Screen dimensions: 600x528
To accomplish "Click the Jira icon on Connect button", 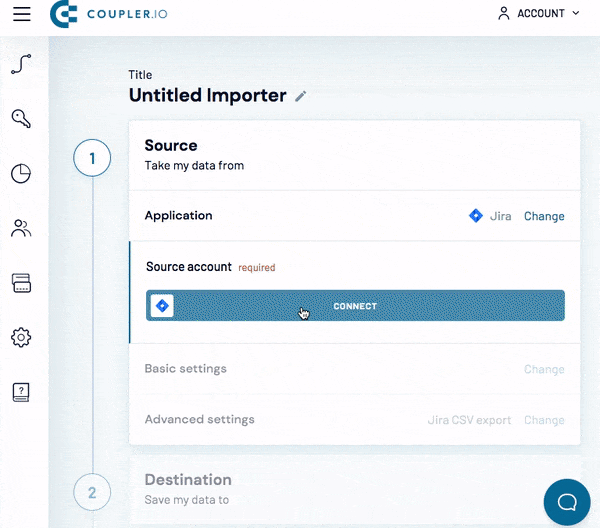I will click(x=162, y=306).
